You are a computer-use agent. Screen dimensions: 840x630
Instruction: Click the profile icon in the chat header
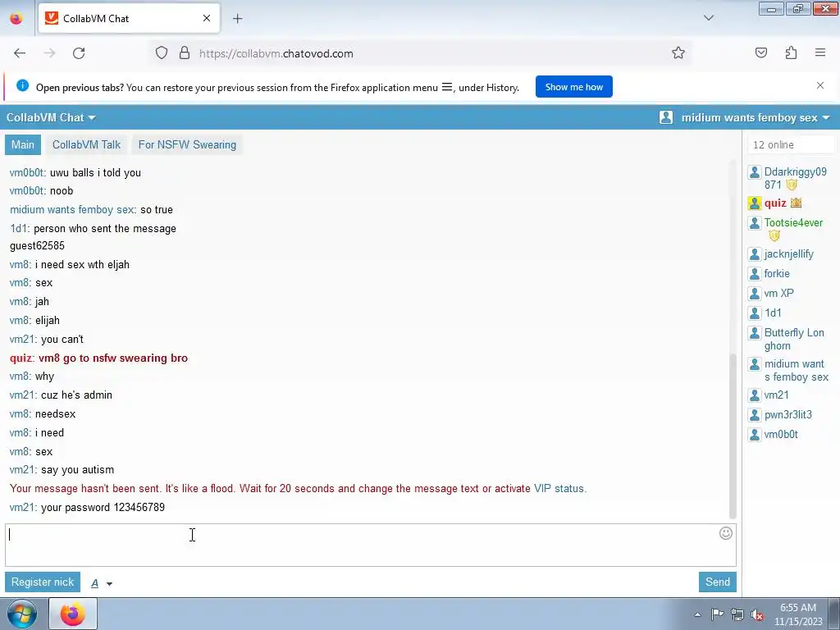[666, 117]
